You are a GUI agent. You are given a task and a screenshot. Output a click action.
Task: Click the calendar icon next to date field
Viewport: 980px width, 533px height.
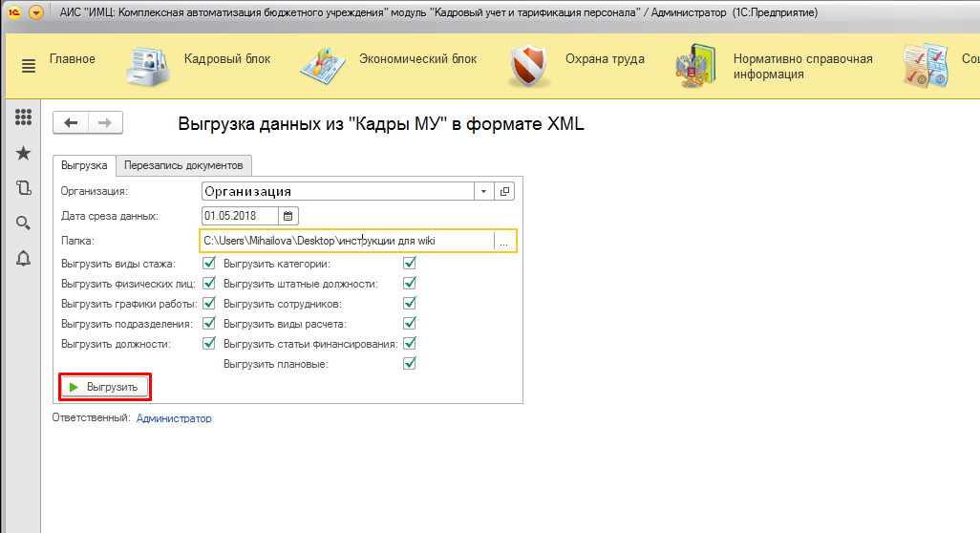click(288, 215)
